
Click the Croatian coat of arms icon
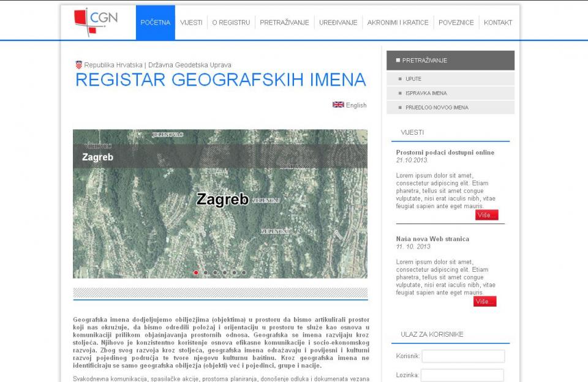78,64
